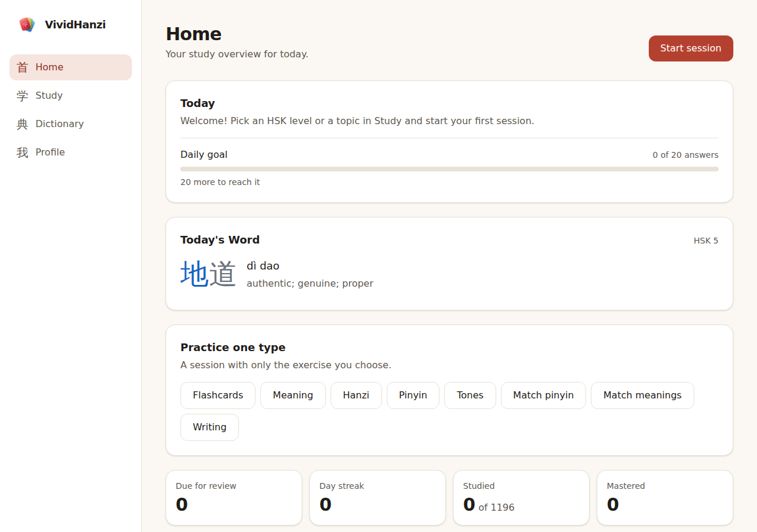Click today's word character 地
This screenshot has height=532, width=757.
pyautogui.click(x=195, y=274)
